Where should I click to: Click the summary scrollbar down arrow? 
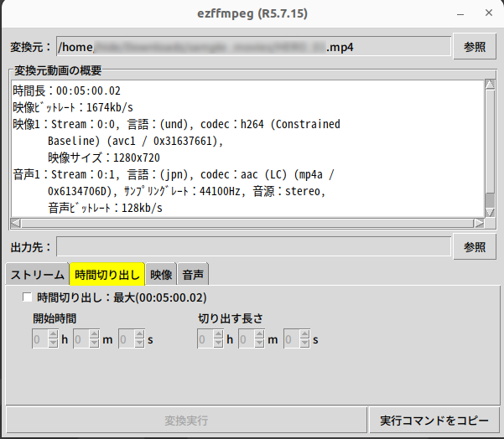[x=490, y=212]
